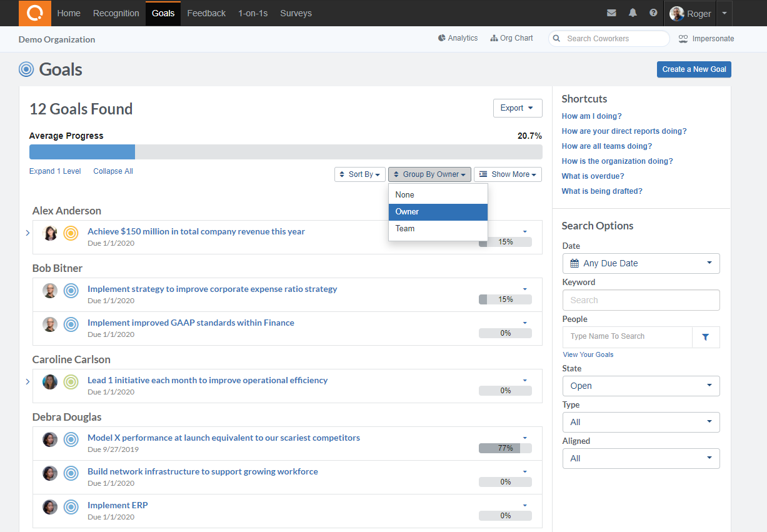Open the Sort By dropdown

tap(359, 174)
